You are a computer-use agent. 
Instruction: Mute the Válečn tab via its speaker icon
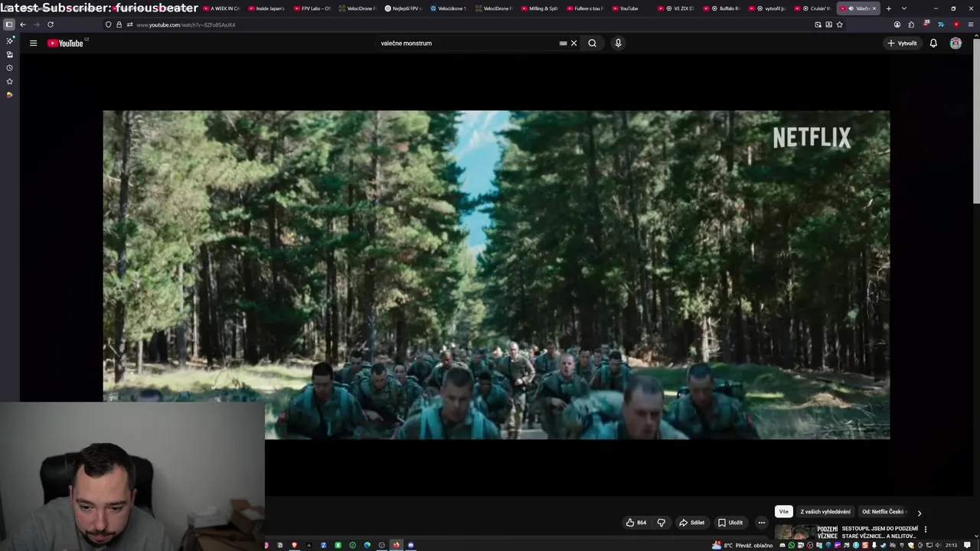(x=851, y=8)
